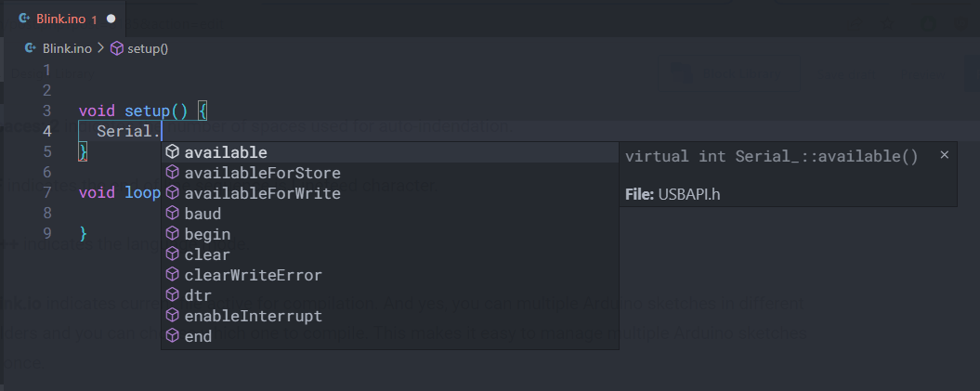
Task: Click the 'Serial.' code text
Action: click(129, 131)
